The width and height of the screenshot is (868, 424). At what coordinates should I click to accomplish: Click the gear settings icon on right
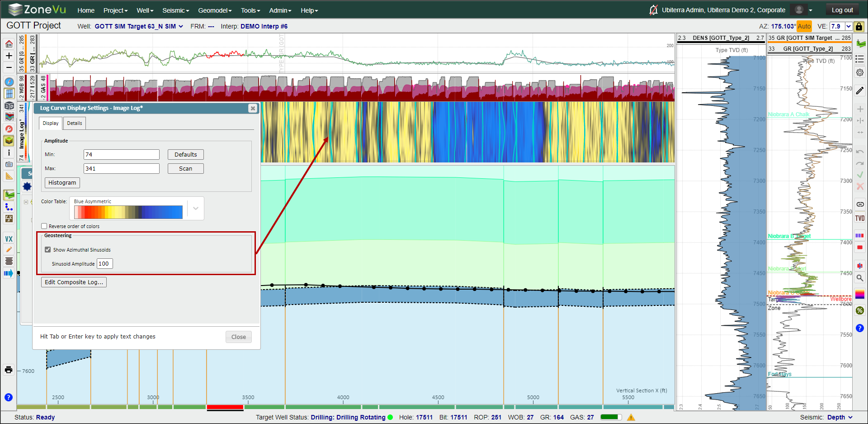(860, 72)
